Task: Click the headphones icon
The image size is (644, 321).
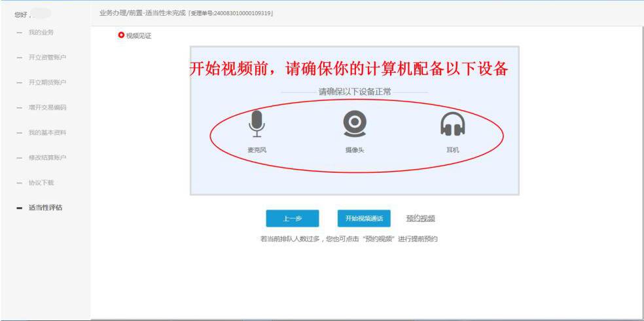Action: (452, 124)
